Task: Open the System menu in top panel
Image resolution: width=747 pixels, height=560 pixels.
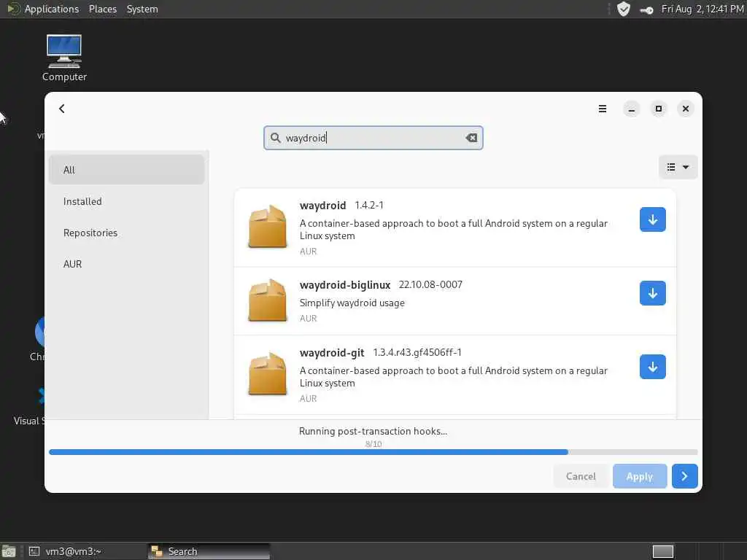Action: [x=142, y=9]
